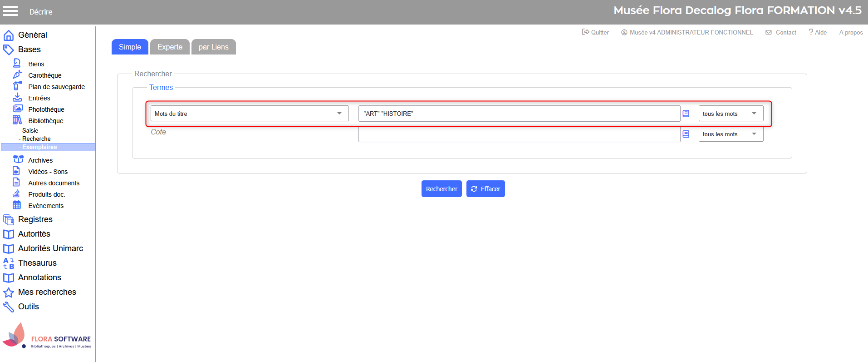
Task: Click into the Cote text field
Action: pyautogui.click(x=519, y=134)
